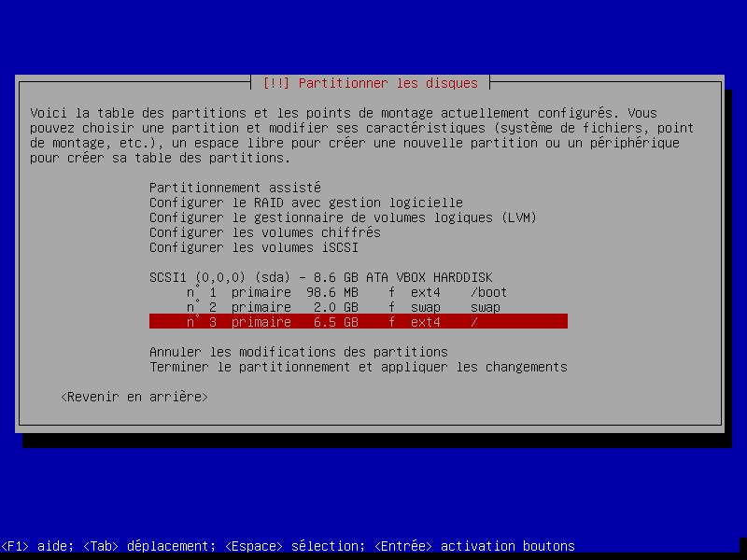
Task: Click the introductory partition table description text
Action: coord(369,128)
